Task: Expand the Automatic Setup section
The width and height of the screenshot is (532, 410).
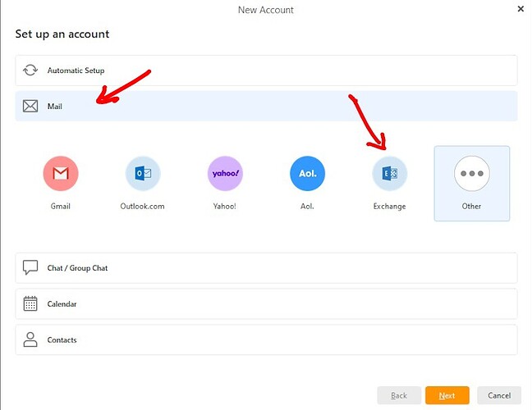Action: 266,71
